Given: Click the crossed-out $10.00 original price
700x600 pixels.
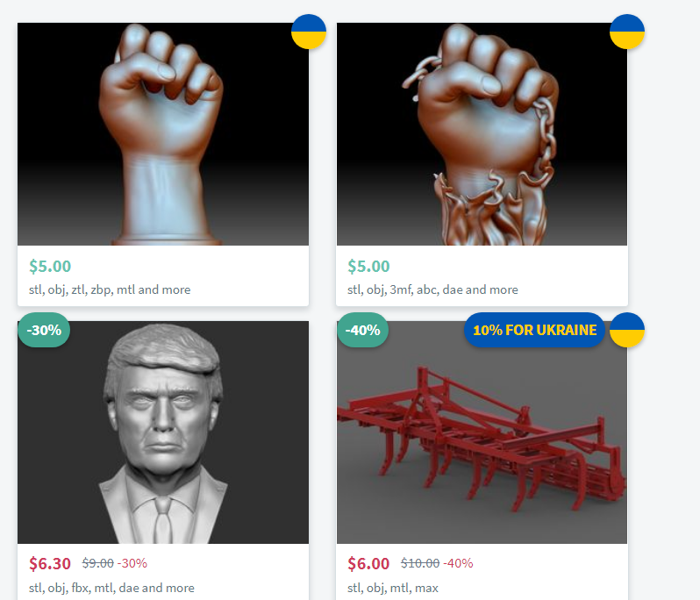Looking at the screenshot, I should [420, 563].
